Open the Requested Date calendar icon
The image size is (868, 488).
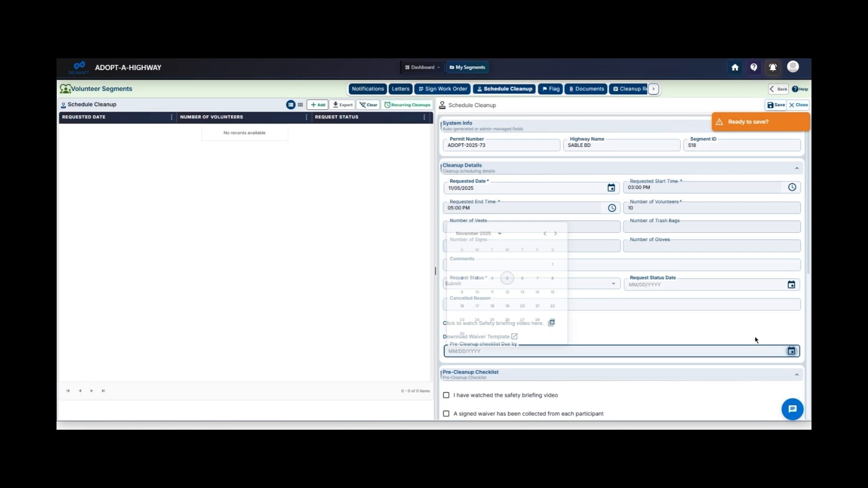pos(611,188)
